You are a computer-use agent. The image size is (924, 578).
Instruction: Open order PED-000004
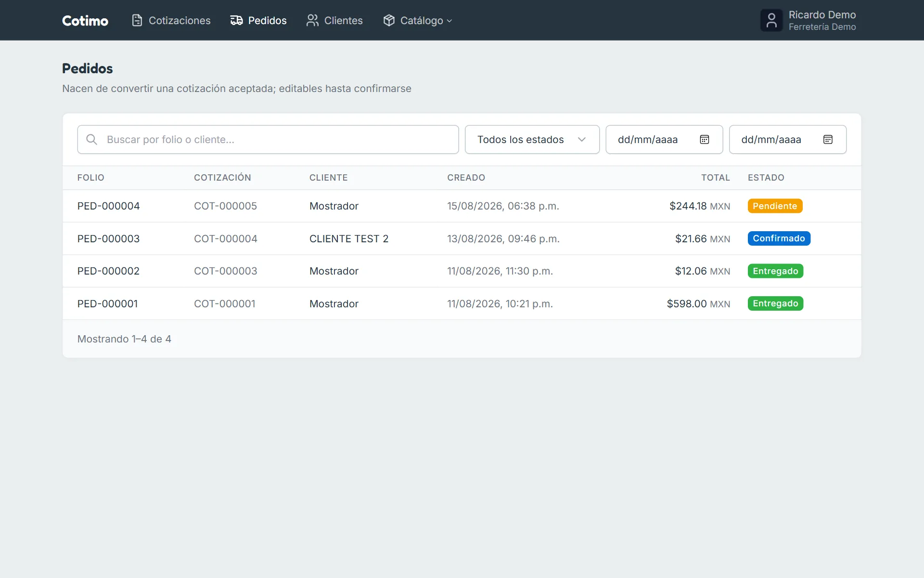click(109, 206)
